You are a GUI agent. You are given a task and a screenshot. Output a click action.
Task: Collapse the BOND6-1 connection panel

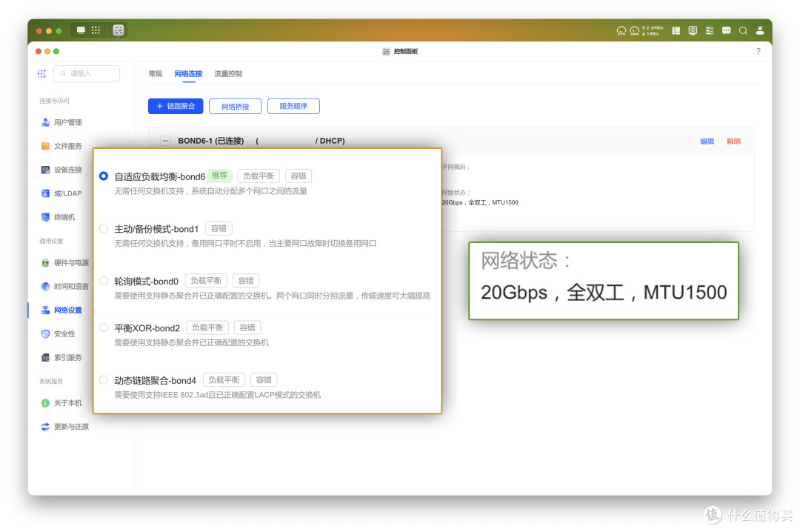[x=165, y=141]
